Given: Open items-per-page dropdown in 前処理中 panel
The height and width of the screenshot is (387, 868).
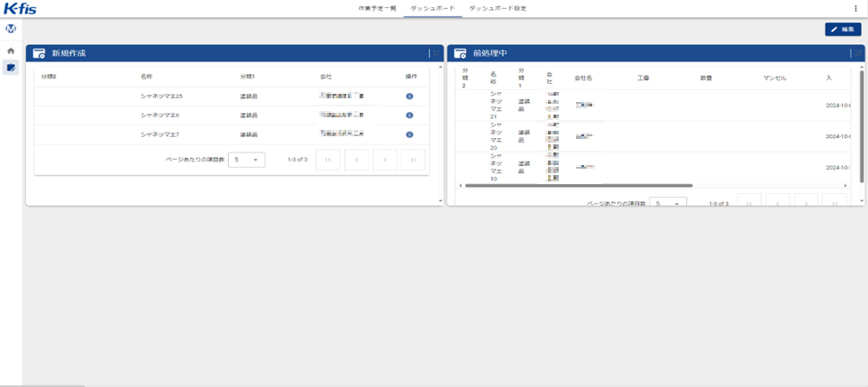Looking at the screenshot, I should pos(668,204).
